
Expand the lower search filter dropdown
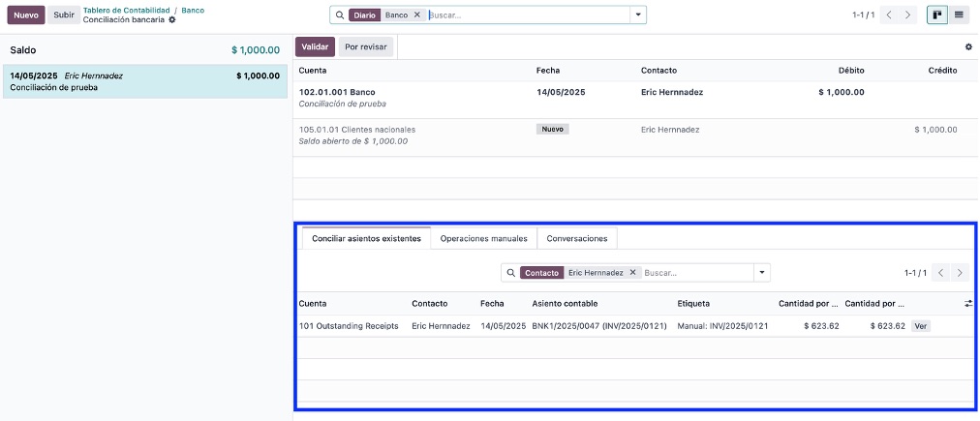coord(762,273)
